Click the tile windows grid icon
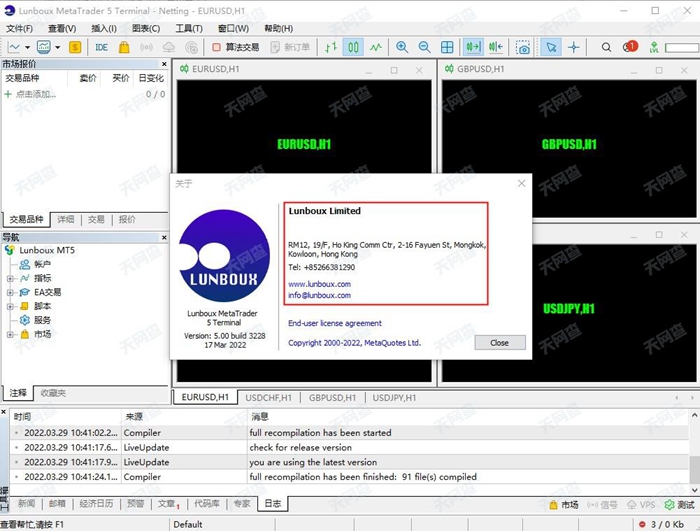 click(447, 47)
